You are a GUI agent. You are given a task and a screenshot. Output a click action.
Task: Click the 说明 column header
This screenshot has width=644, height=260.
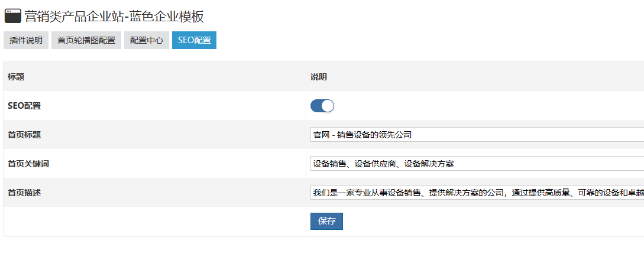(x=319, y=77)
